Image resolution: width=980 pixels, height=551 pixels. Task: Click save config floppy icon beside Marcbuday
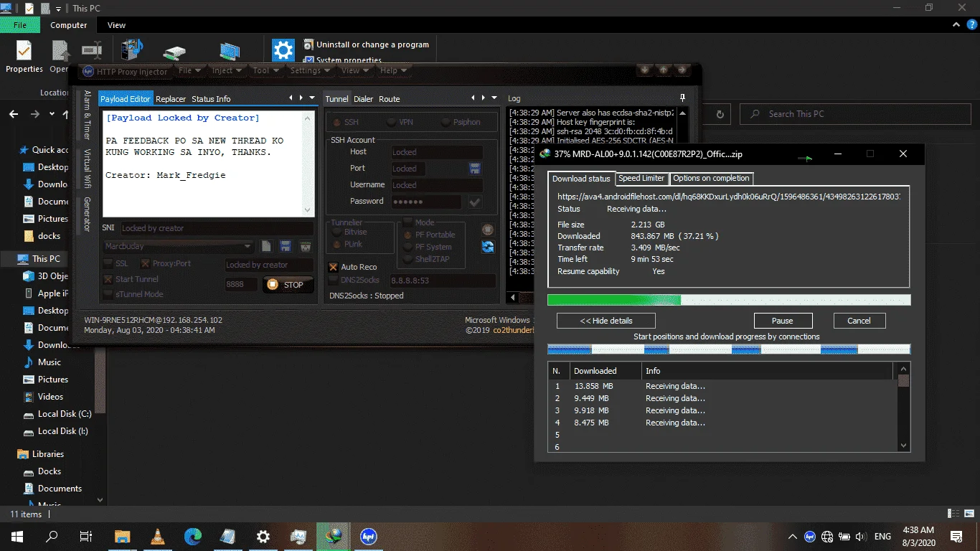click(x=286, y=247)
